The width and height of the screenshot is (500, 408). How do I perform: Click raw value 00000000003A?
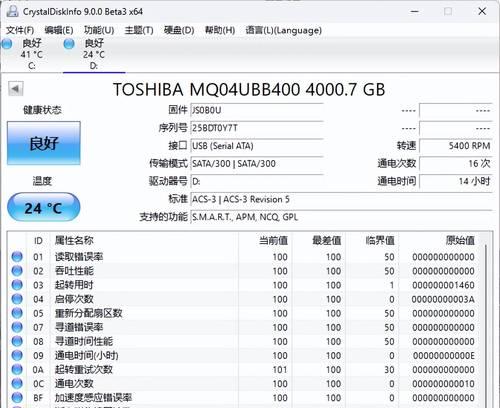(443, 299)
